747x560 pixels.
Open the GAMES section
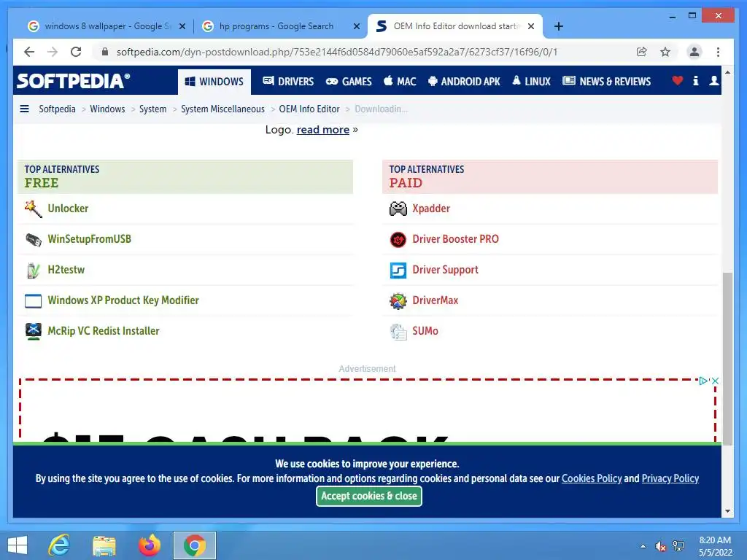[x=349, y=82]
